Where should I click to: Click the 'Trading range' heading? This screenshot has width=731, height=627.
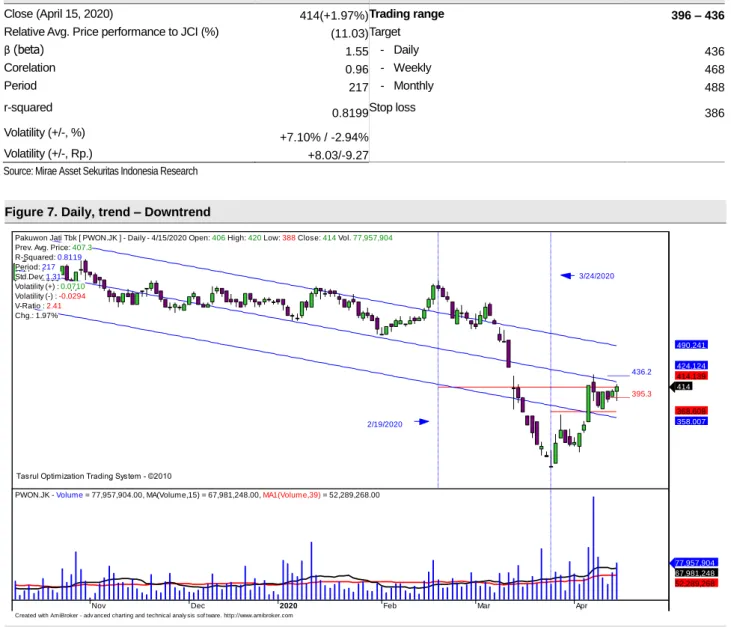407,14
